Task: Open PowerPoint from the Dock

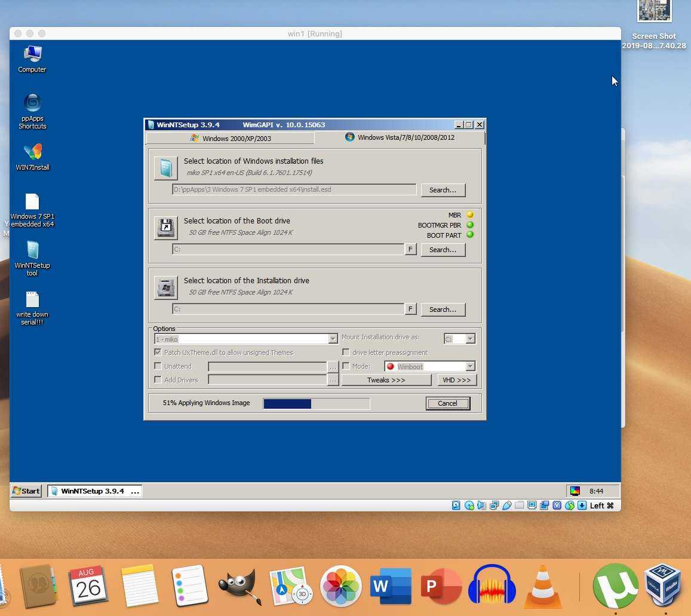Action: 441,586
